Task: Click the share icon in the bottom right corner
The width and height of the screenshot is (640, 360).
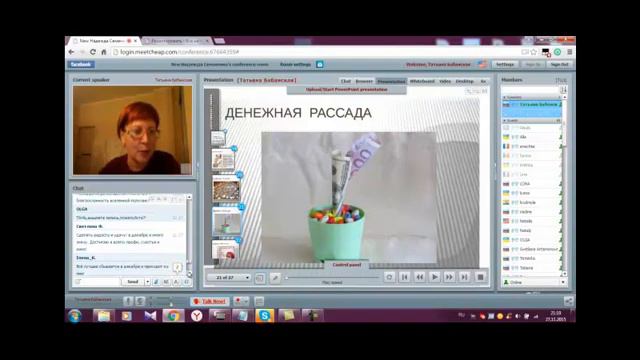Action: tap(568, 301)
